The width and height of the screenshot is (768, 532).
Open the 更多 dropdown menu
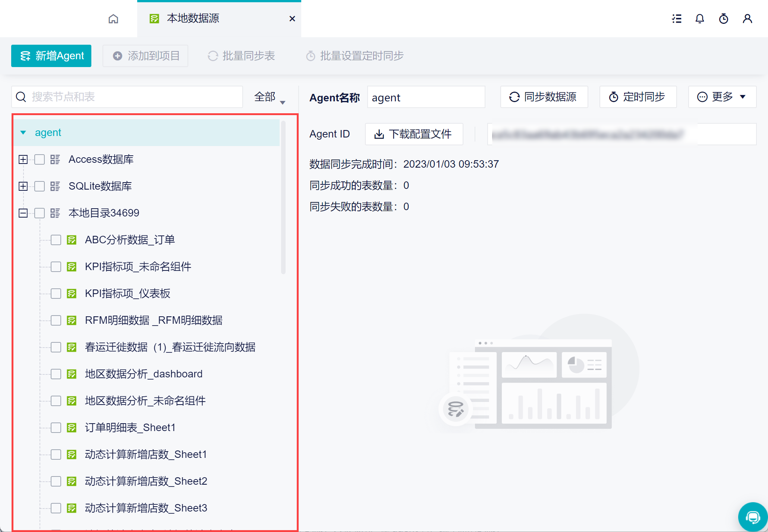(x=722, y=97)
